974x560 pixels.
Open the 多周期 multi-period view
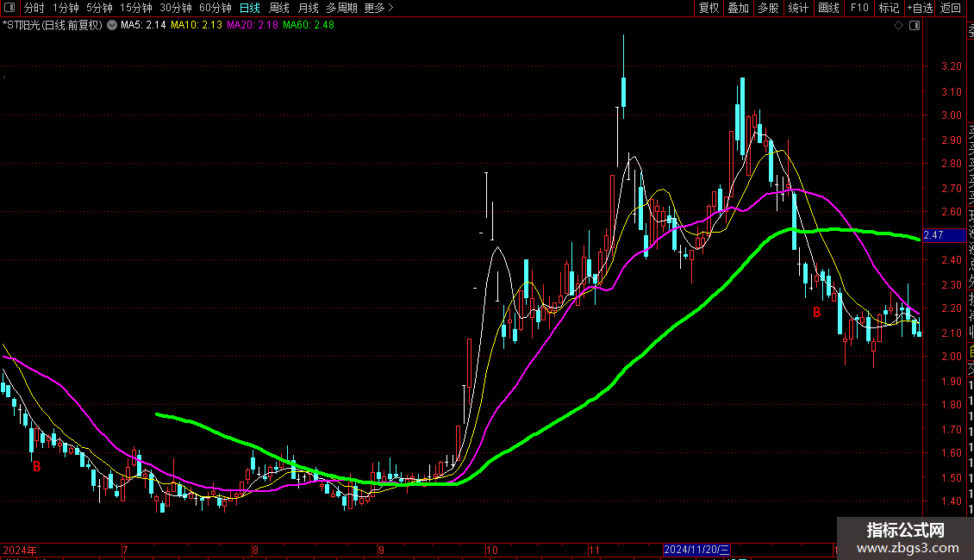341,8
